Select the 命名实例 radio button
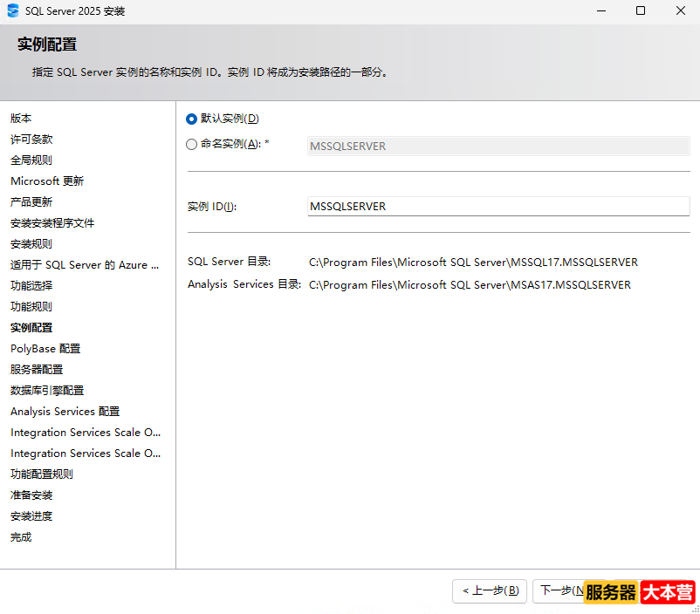Image resolution: width=700 pixels, height=614 pixels. click(x=192, y=145)
